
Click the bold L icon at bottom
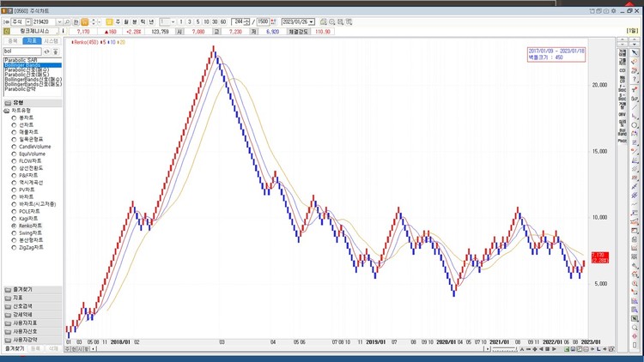[x=598, y=349]
